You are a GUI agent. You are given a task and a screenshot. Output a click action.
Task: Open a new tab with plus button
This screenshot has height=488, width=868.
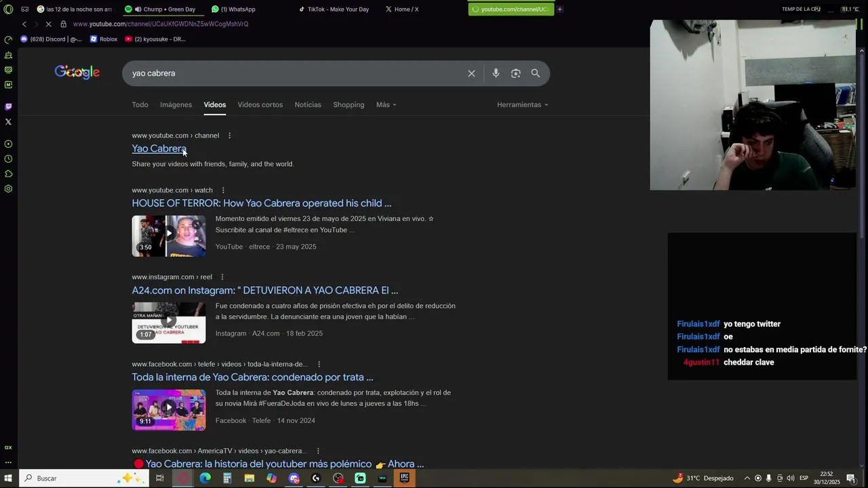tap(559, 9)
